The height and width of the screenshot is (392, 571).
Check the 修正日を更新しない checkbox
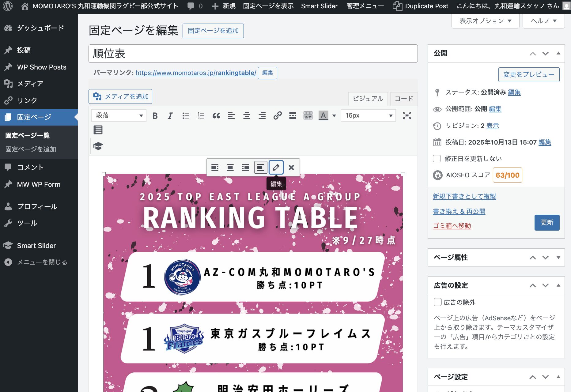pyautogui.click(x=437, y=159)
